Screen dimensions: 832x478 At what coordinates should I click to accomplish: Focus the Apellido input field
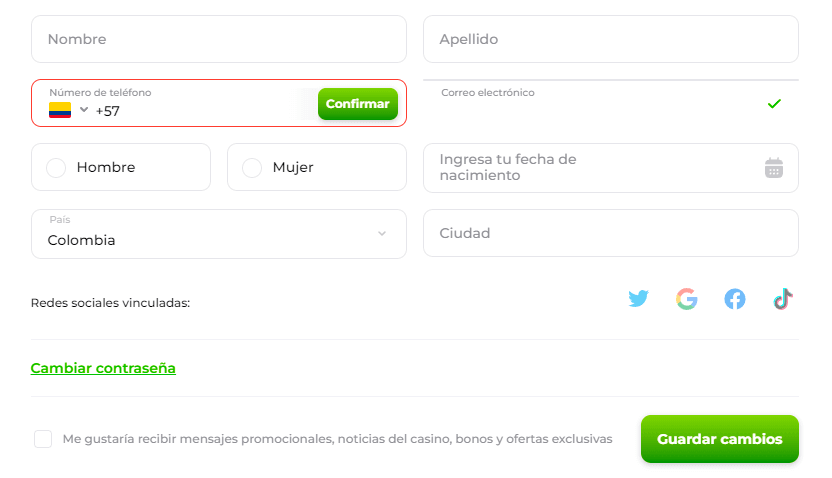click(x=611, y=39)
